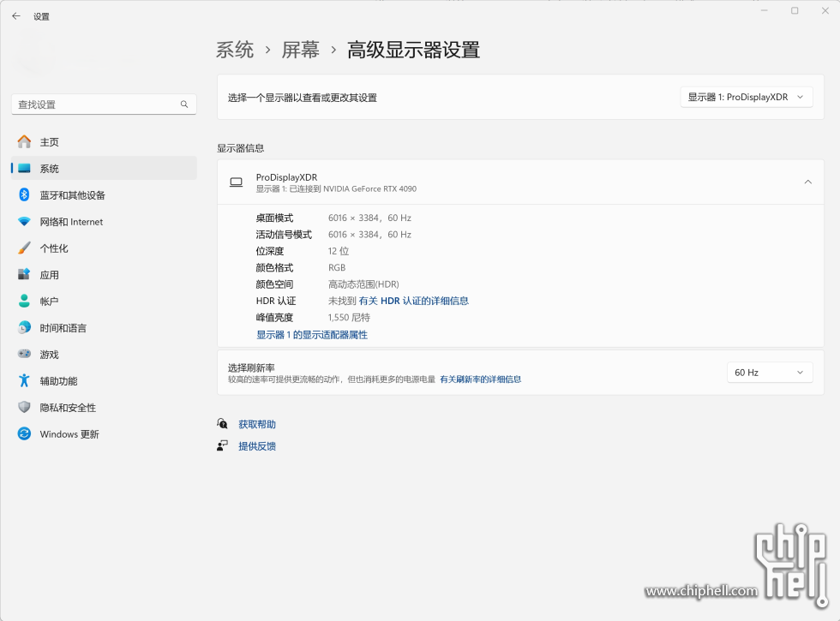Open Windows 更新 settings page
The image size is (840, 621).
104,433
